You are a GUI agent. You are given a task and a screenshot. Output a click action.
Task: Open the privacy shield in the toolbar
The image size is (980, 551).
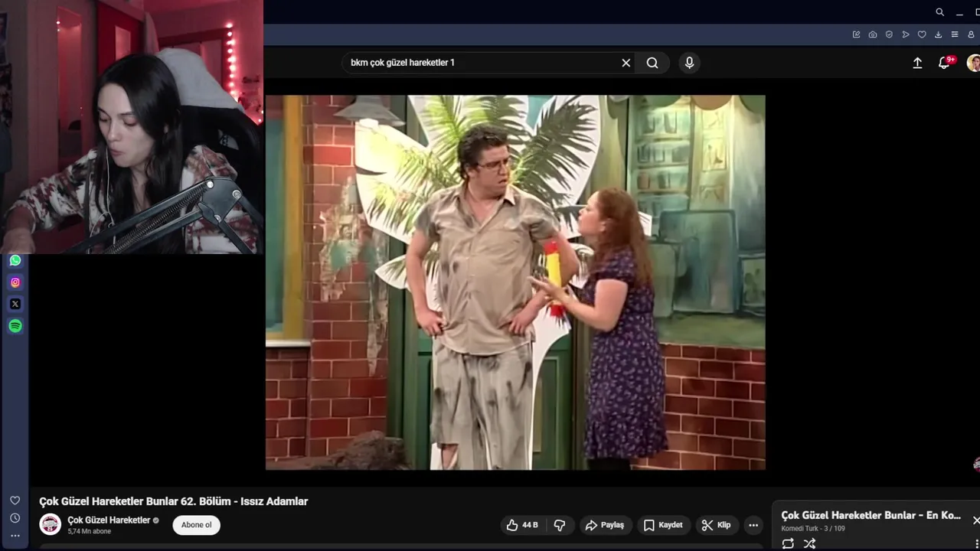pos(889,34)
